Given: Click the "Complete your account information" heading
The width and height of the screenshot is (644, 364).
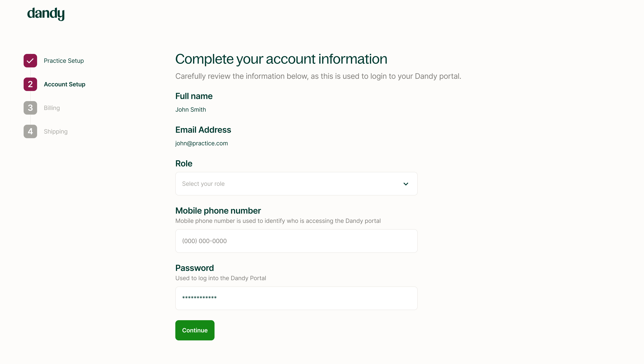Looking at the screenshot, I should pyautogui.click(x=281, y=59).
